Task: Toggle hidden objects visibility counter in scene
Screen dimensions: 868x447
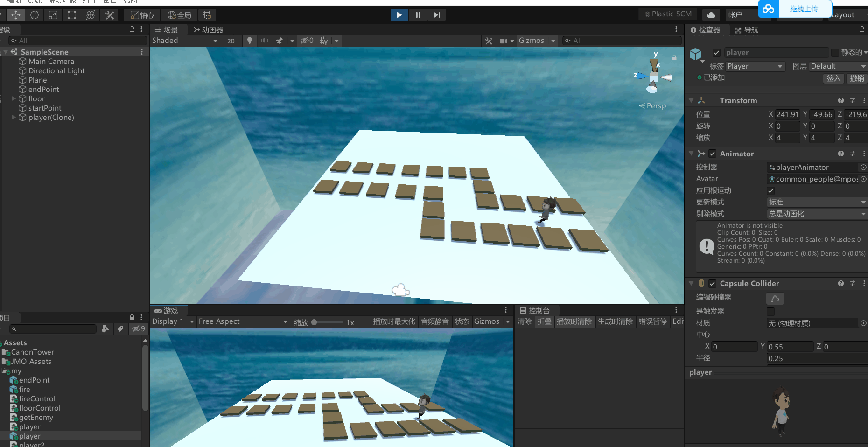Action: [x=307, y=41]
